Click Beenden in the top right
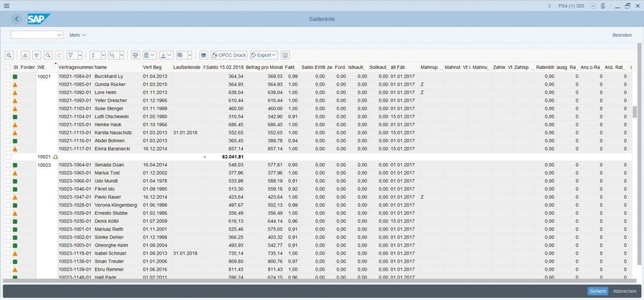This screenshot has width=644, height=300. (x=621, y=35)
